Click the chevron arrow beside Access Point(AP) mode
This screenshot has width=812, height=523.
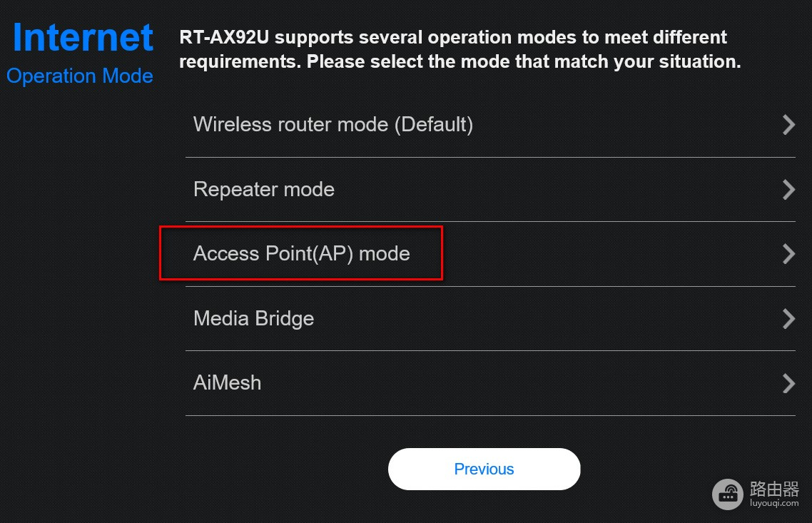click(788, 254)
